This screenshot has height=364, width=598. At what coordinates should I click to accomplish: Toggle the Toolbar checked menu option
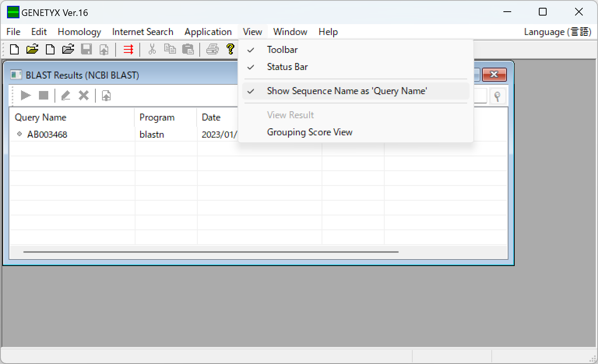coord(356,50)
